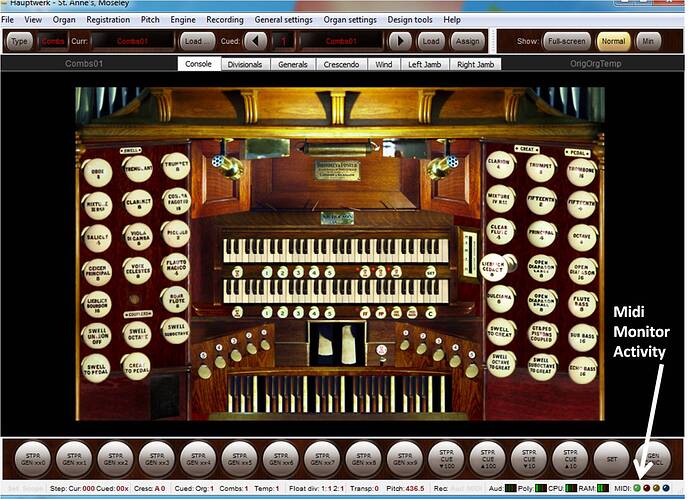This screenshot has height=499, width=690.
Task: Click the green MIDI activity LED
Action: (637, 488)
